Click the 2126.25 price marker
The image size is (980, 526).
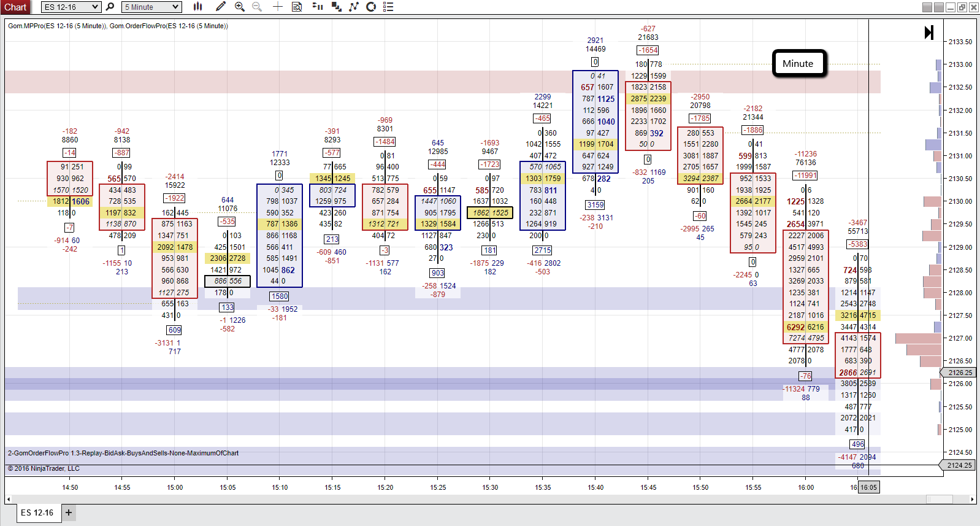point(959,373)
